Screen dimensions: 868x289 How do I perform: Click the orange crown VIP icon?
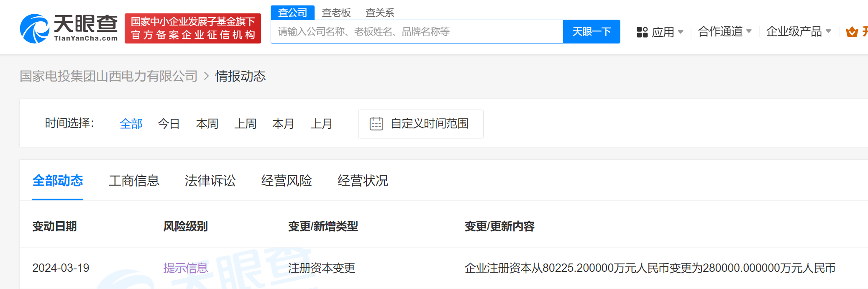tap(852, 32)
